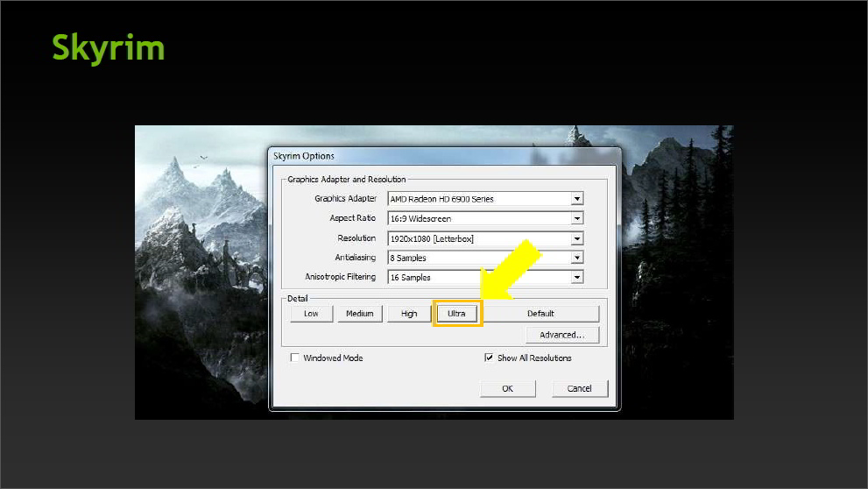Image resolution: width=868 pixels, height=489 pixels.
Task: Click the Antialiasing label
Action: [x=355, y=258]
